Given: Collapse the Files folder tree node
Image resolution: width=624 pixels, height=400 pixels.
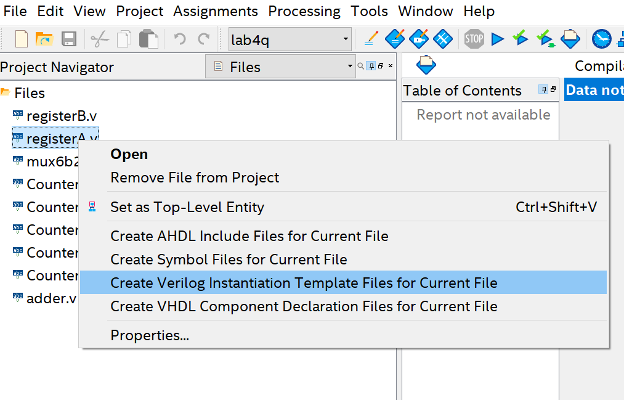Looking at the screenshot, I should tap(6, 93).
